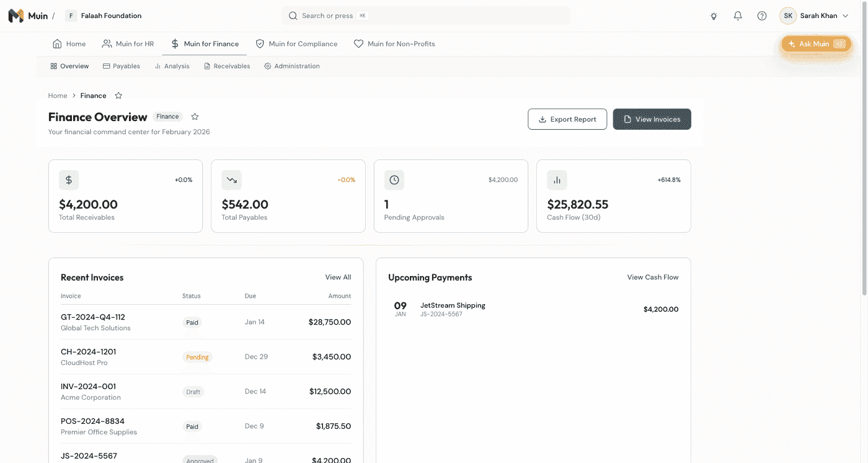Click the Total Payables trending-down icon
Screen dimensions: 868x463
232,180
